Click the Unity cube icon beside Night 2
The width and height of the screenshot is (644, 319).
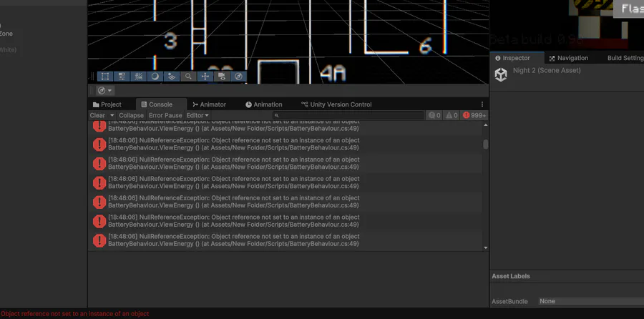pyautogui.click(x=501, y=74)
